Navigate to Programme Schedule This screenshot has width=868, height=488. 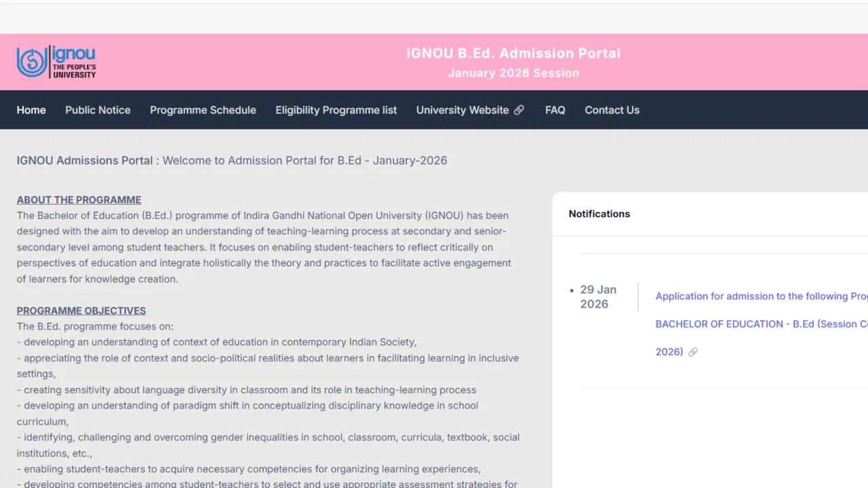tap(203, 110)
